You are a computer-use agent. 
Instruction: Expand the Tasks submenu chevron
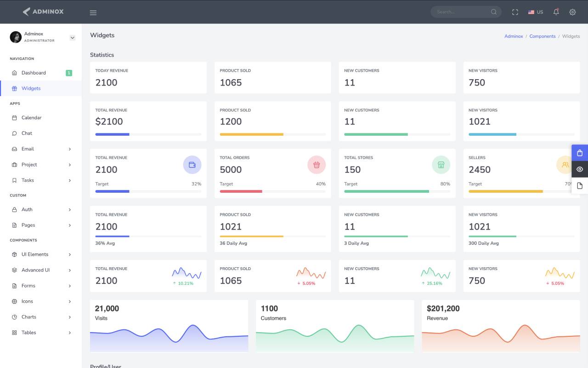[x=70, y=180]
